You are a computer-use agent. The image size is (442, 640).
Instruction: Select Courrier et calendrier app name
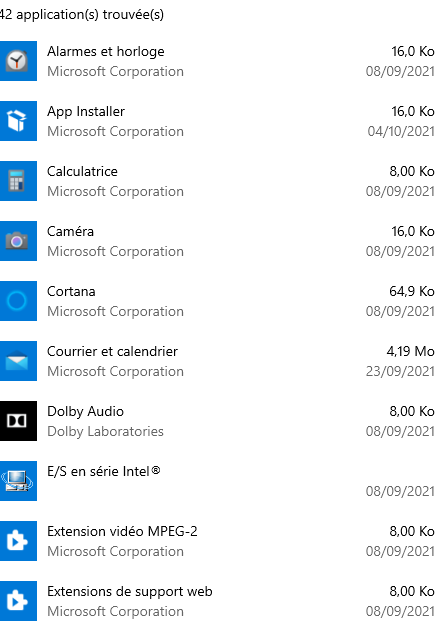point(112,351)
